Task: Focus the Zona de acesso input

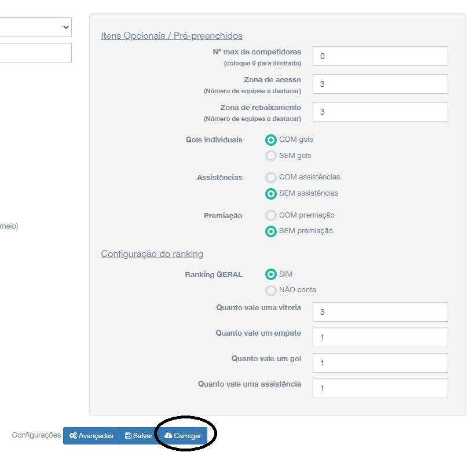Action: coord(380,84)
